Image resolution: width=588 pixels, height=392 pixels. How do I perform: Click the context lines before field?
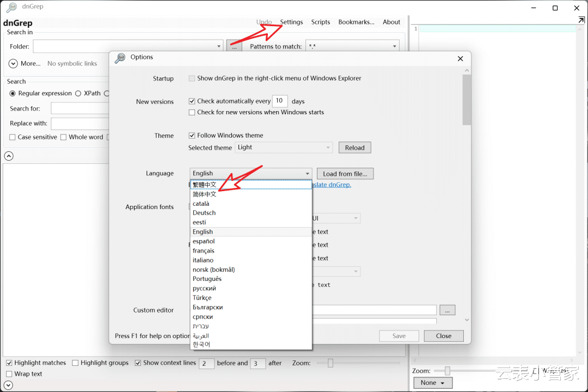point(206,364)
